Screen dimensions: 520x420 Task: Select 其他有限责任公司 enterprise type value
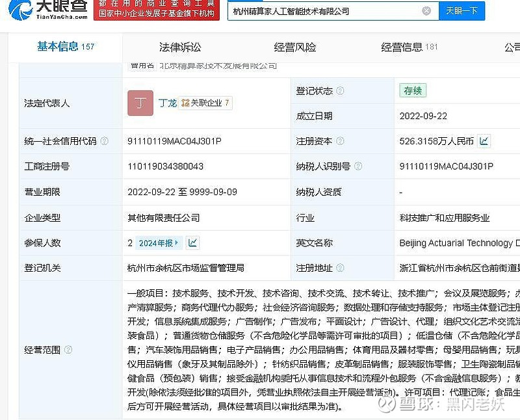tap(164, 218)
